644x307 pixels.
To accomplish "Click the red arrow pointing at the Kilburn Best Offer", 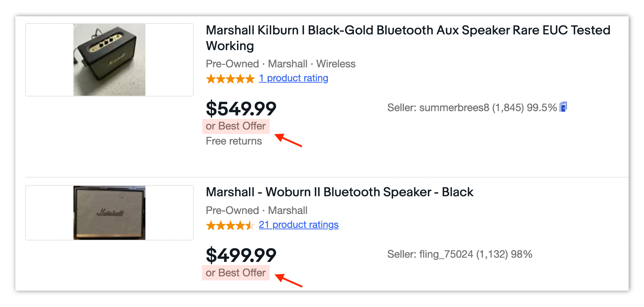I will click(288, 140).
